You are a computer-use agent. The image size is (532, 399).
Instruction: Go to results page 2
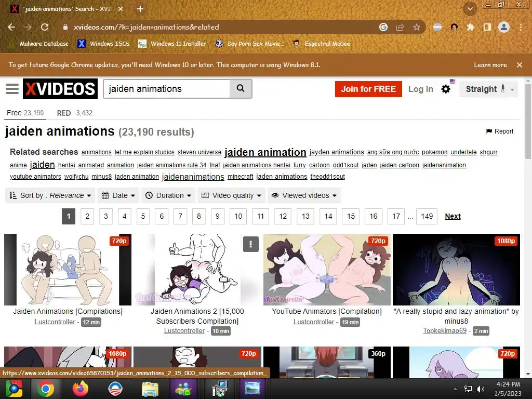[87, 216]
